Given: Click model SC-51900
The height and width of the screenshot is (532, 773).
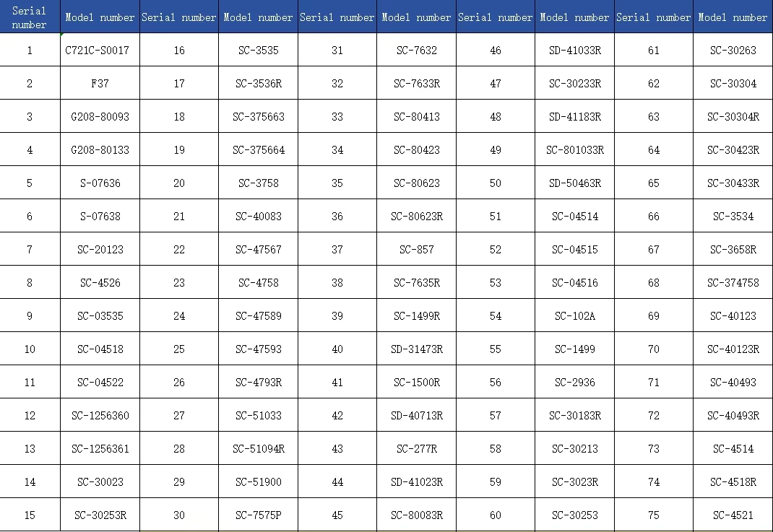Looking at the screenshot, I should tap(259, 481).
